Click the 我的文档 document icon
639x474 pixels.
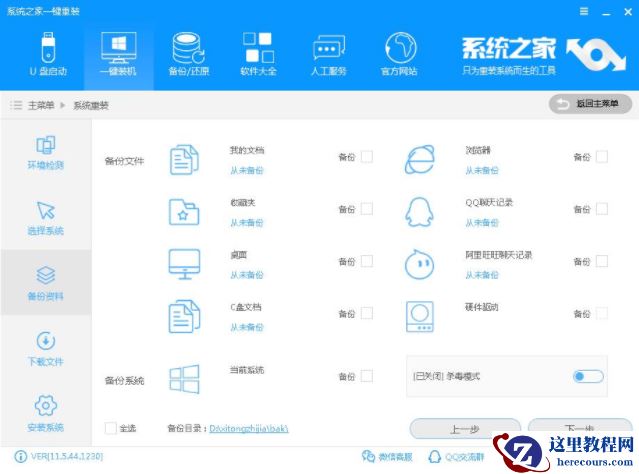point(184,160)
